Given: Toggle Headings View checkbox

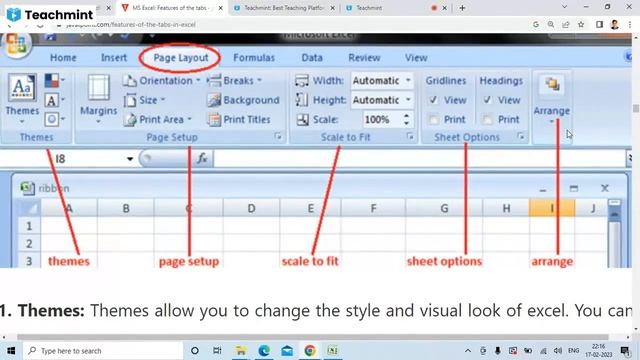Looking at the screenshot, I should point(487,100).
